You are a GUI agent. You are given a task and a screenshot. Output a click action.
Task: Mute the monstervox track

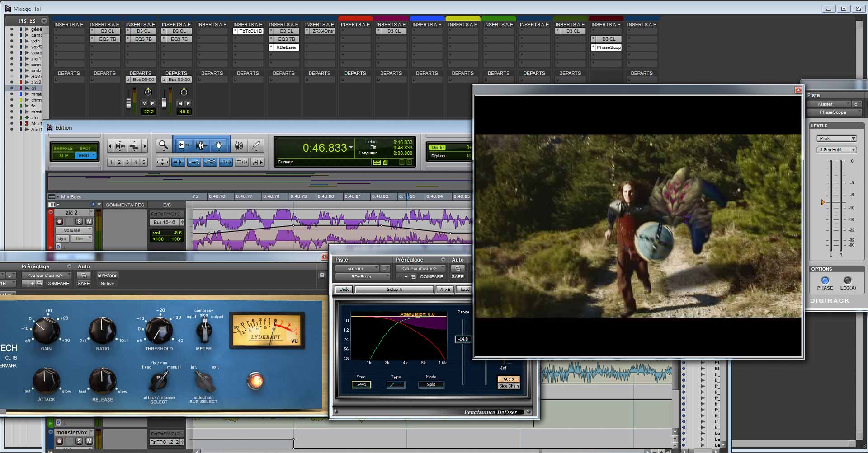89,441
